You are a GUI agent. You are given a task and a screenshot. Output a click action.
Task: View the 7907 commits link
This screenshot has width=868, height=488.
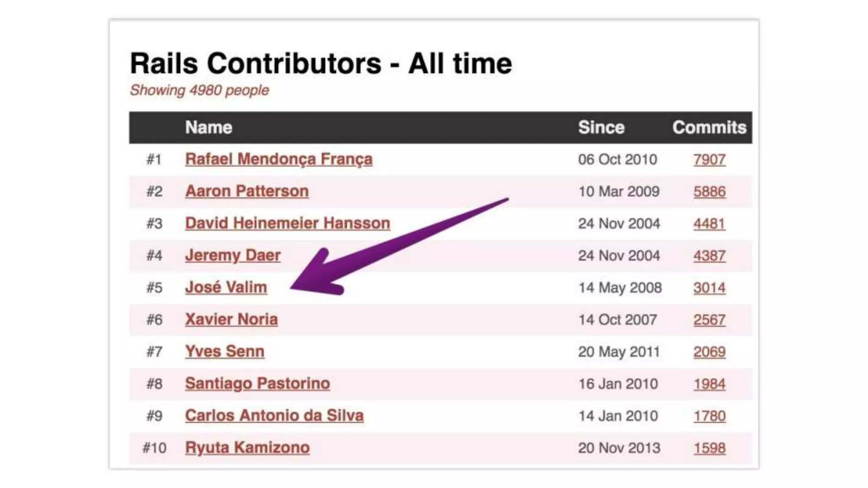[x=709, y=160]
